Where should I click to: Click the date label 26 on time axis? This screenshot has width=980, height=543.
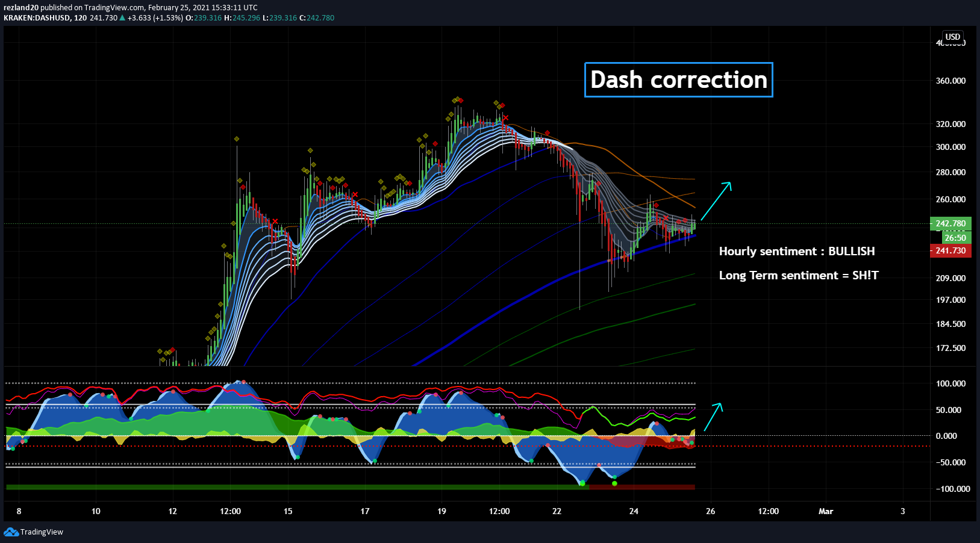(711, 511)
